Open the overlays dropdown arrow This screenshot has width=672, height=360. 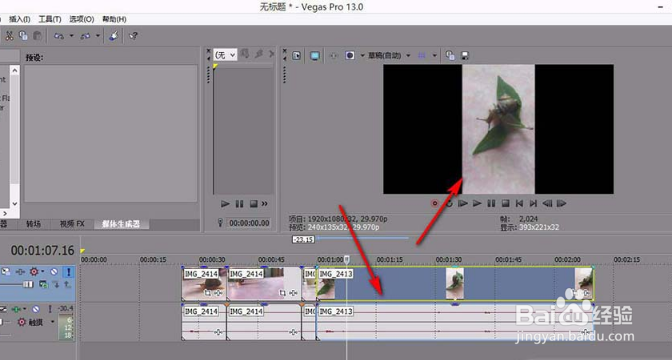[x=434, y=55]
